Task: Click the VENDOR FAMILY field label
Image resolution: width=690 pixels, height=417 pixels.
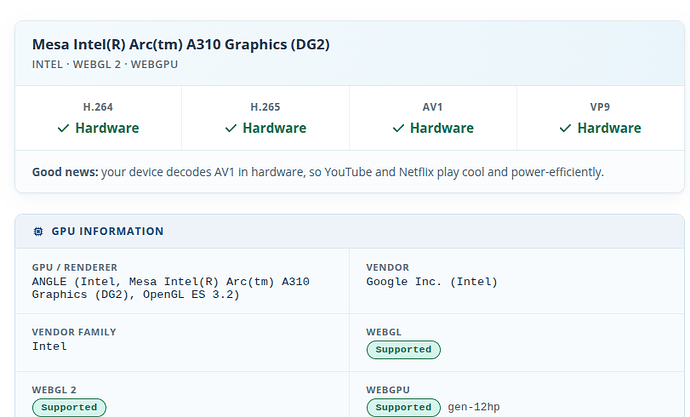Action: click(x=74, y=332)
